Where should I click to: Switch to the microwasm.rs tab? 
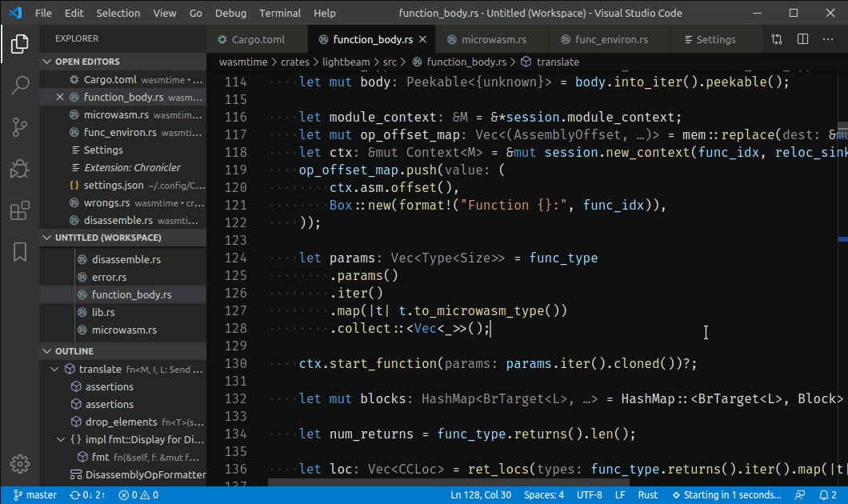[x=494, y=39]
